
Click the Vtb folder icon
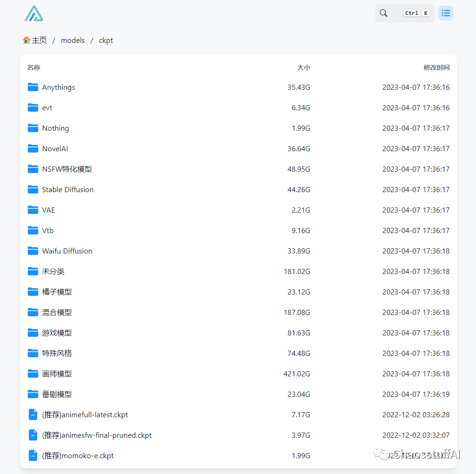click(33, 230)
